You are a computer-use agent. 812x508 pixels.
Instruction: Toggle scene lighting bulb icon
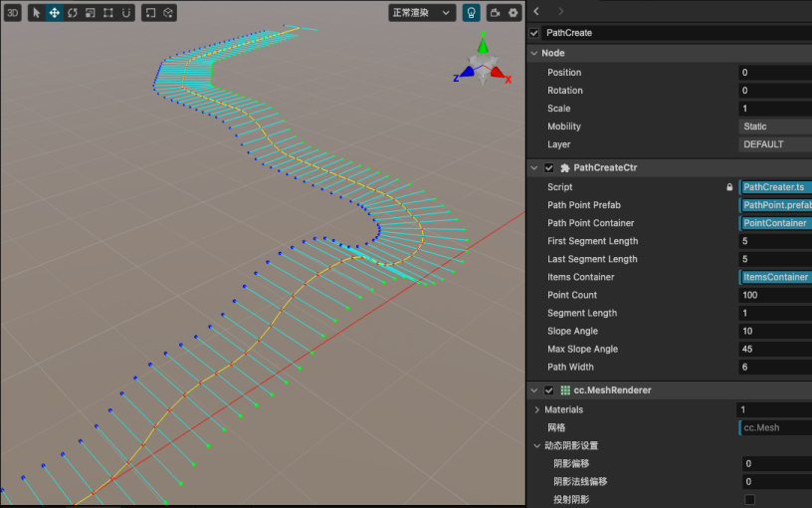click(x=472, y=13)
